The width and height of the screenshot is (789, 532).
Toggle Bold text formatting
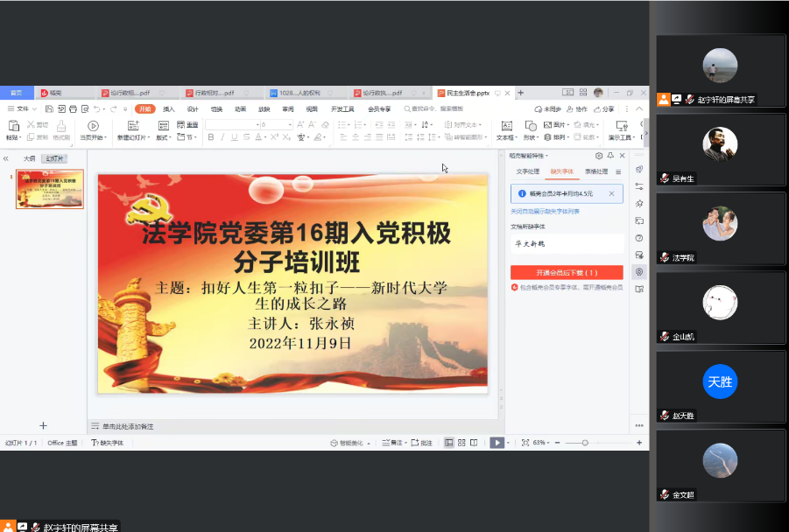click(210, 137)
